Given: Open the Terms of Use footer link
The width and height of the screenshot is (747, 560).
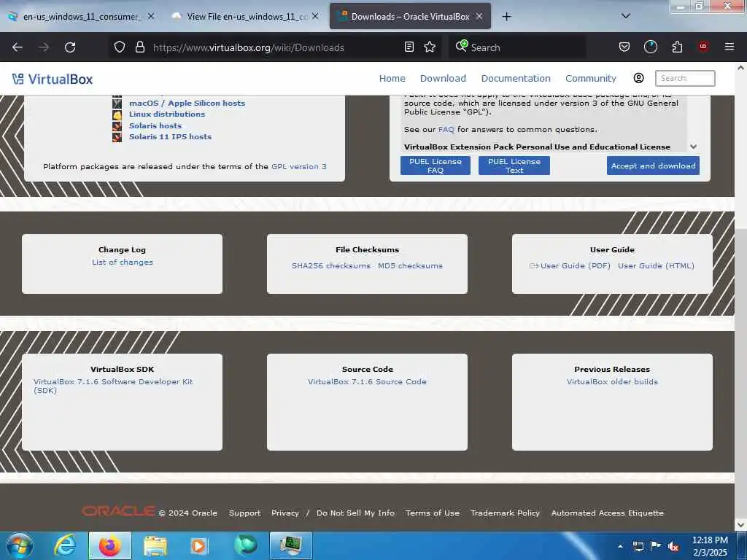Looking at the screenshot, I should click(433, 513).
